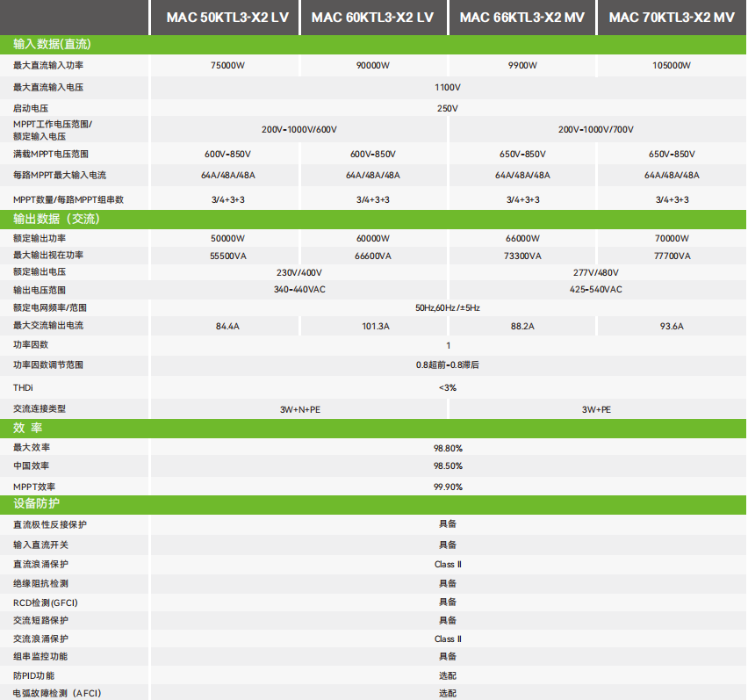Select the 101.3A max AC current value
This screenshot has width=748, height=700.
(x=376, y=327)
